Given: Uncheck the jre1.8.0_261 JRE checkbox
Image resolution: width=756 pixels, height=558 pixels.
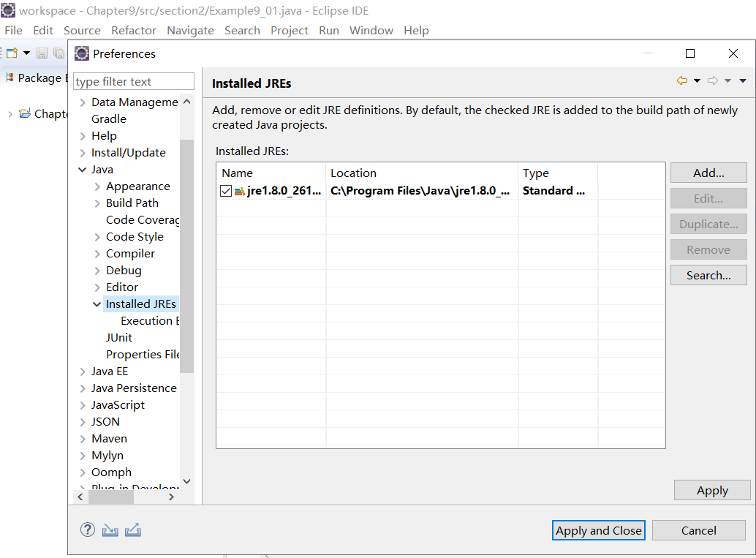Looking at the screenshot, I should click(x=226, y=191).
